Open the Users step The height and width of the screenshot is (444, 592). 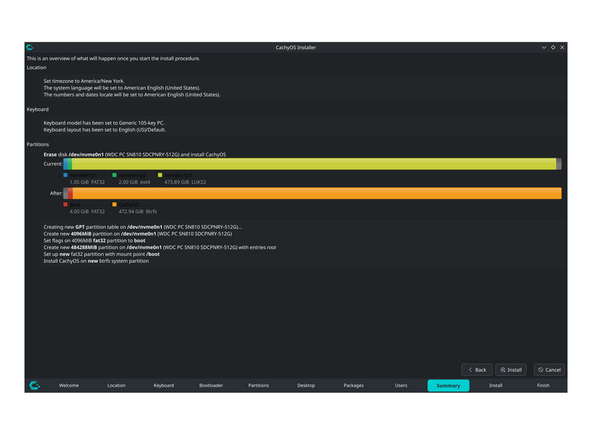(401, 385)
